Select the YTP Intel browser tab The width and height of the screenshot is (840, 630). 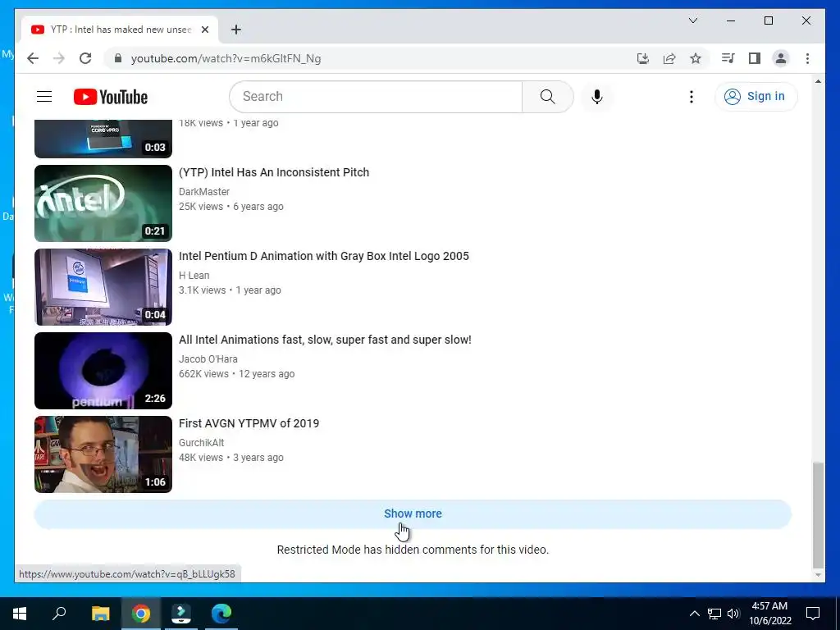[120, 30]
